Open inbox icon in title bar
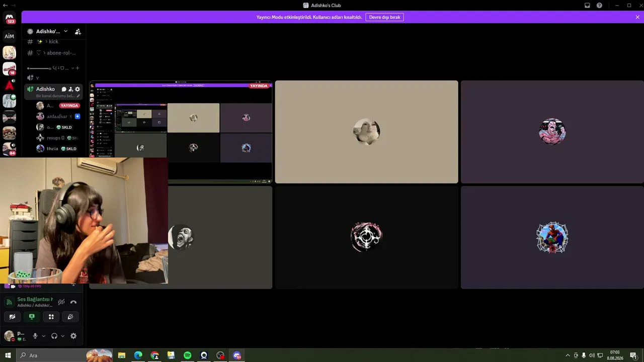This screenshot has width=644, height=362. 587,6
